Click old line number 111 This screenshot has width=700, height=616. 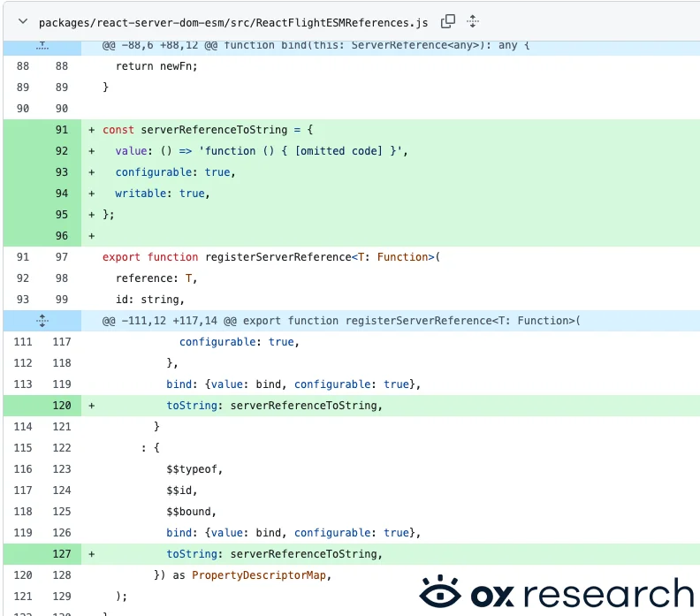pos(23,342)
